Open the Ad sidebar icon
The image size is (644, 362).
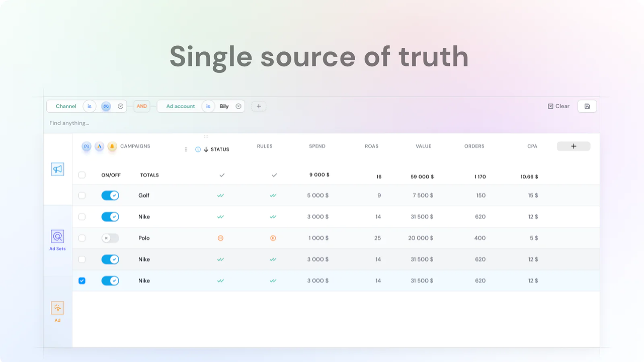57,308
